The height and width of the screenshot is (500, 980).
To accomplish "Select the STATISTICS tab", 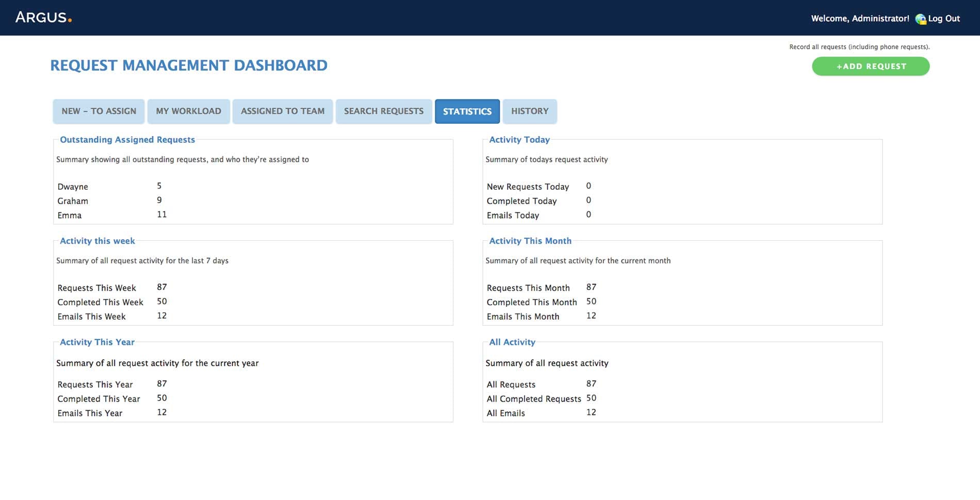I will 467,111.
